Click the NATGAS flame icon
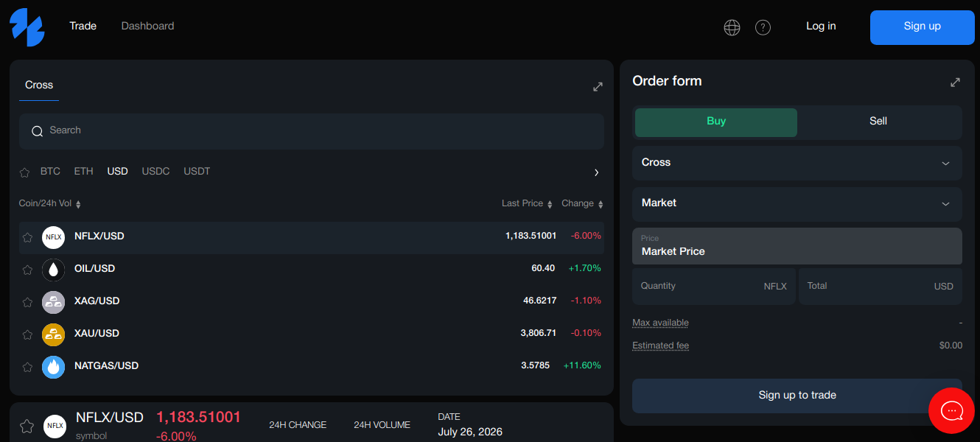The image size is (980, 442). click(54, 367)
